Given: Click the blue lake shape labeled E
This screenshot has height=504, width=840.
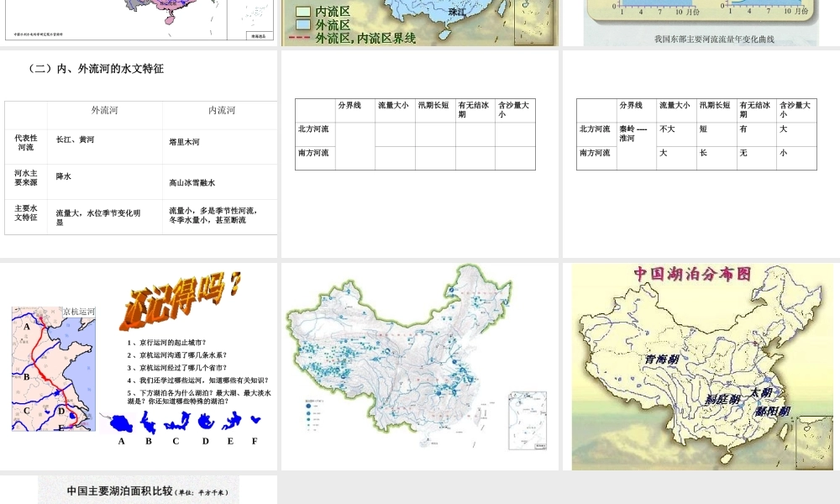Looking at the screenshot, I should (232, 421).
